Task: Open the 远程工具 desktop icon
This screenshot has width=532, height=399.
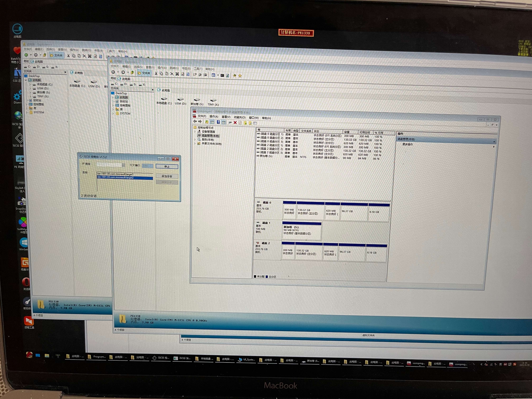Action: [x=29, y=322]
